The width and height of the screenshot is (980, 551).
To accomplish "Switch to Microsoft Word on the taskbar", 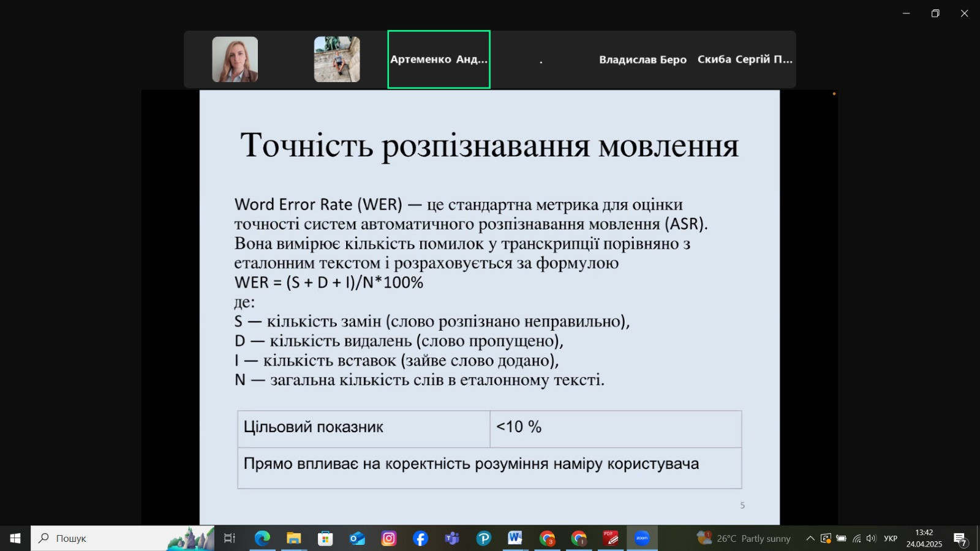I will pos(515,538).
